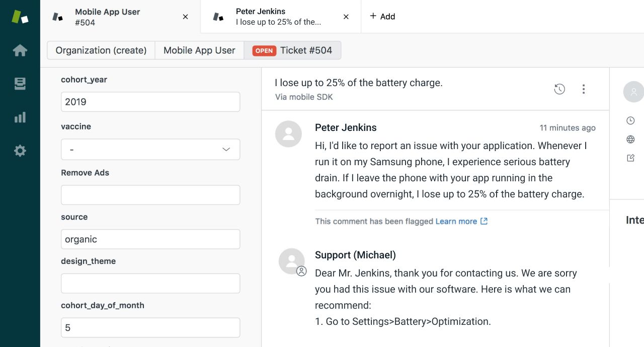Open the Views icon in sidebar

(x=20, y=84)
